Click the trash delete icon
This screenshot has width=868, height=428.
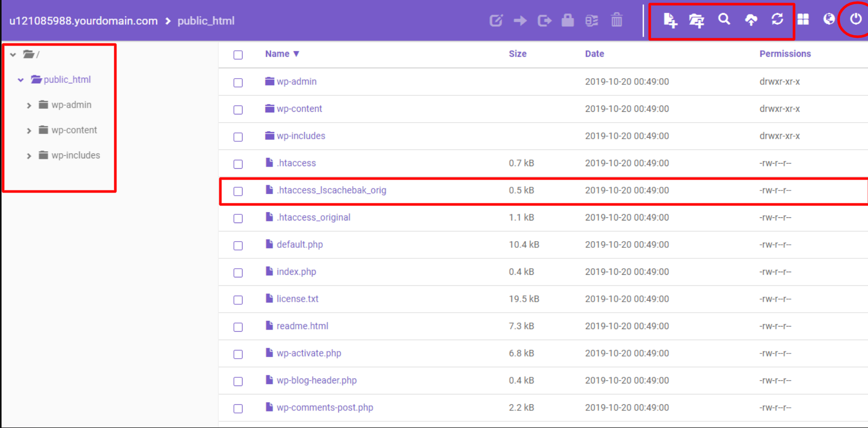(x=617, y=21)
